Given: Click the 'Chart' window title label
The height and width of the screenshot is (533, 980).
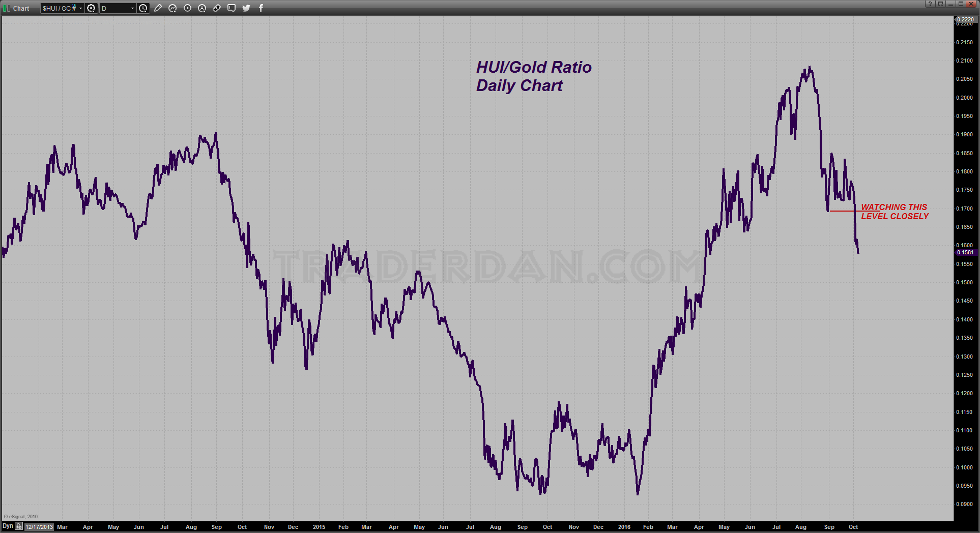Looking at the screenshot, I should point(21,9).
